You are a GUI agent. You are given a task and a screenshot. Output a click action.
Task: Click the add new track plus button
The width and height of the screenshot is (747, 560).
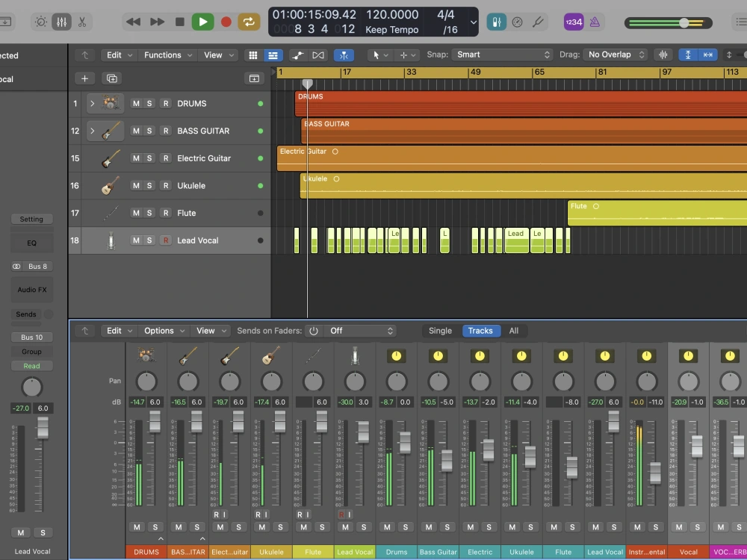click(85, 78)
